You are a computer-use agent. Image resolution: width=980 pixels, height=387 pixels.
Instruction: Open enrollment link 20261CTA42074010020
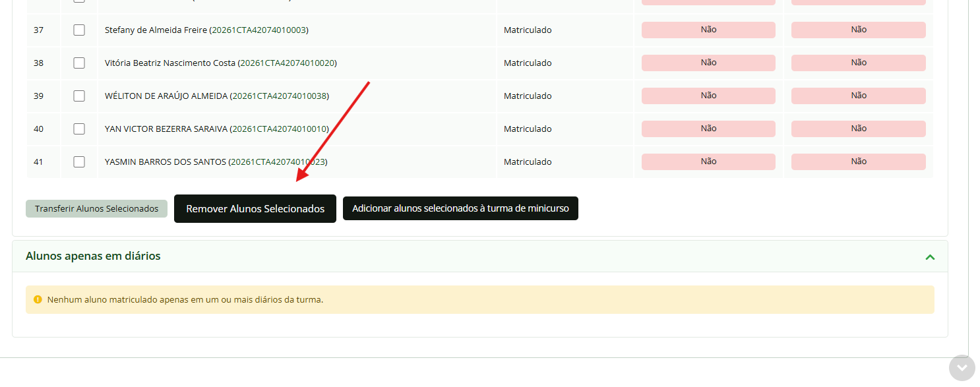(287, 63)
